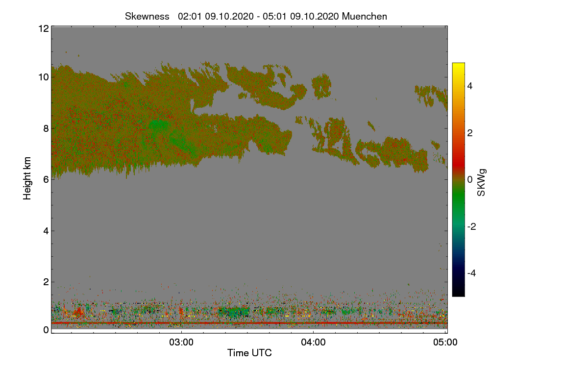Click the 6 km height tick label
The width and height of the screenshot is (588, 392).
click(x=46, y=179)
